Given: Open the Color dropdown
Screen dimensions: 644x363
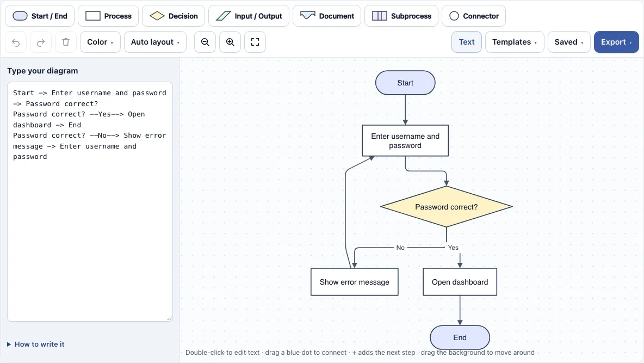Looking at the screenshot, I should [x=100, y=42].
